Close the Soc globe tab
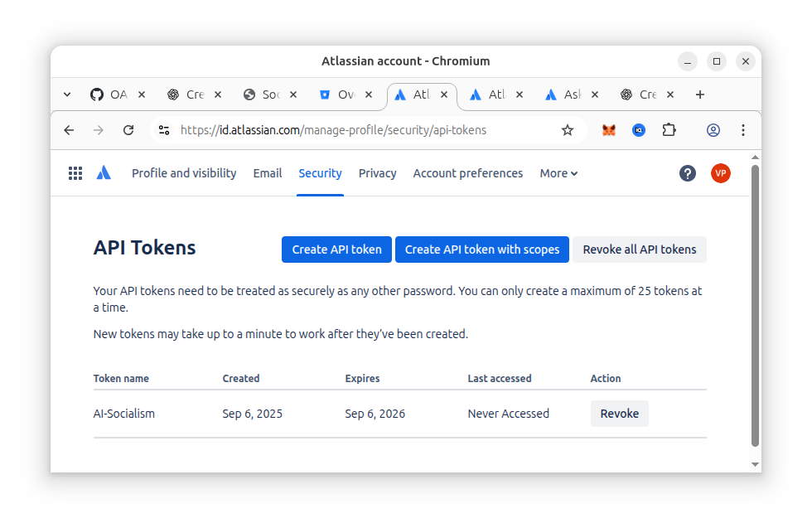Viewport: 812px width, 528px height. pos(293,94)
